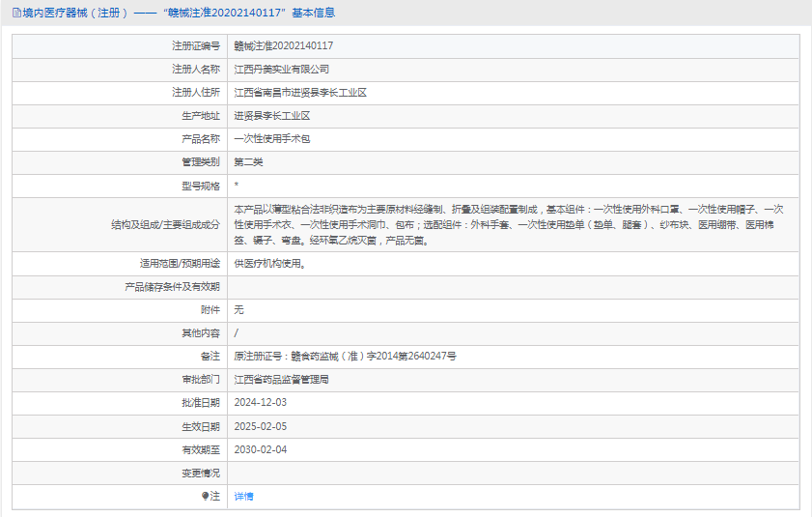Click the 批准日期 label
Image resolution: width=812 pixels, height=517 pixels.
(201, 403)
